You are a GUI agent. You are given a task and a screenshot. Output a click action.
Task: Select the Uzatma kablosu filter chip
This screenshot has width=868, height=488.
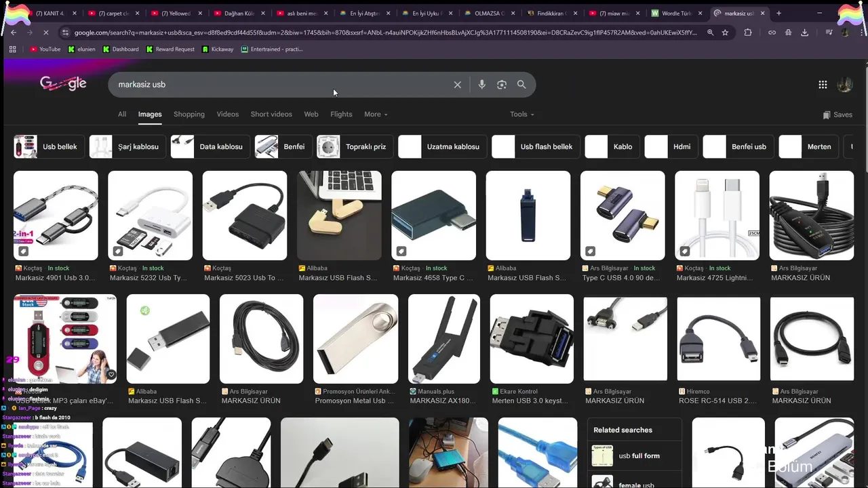441,146
